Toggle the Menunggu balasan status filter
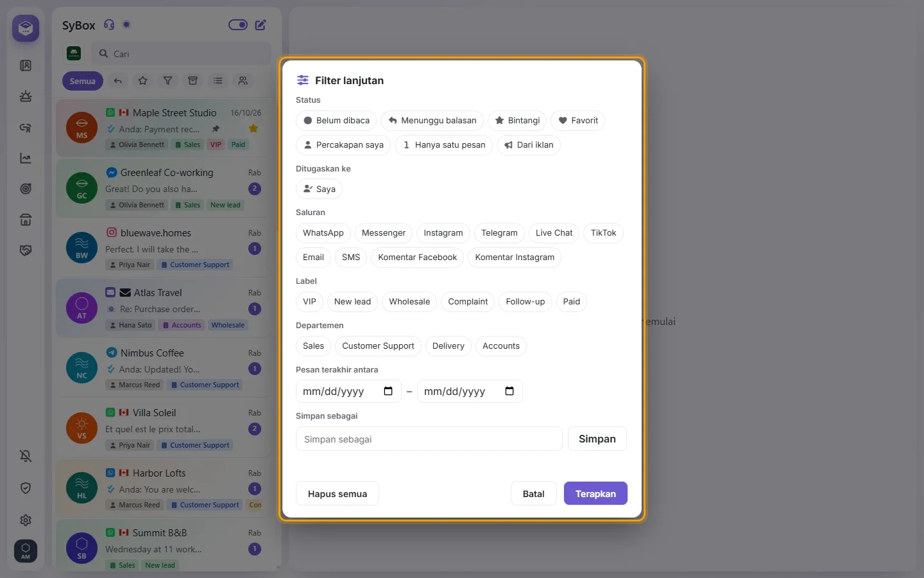Screen dimensions: 924x578 [x=432, y=121]
